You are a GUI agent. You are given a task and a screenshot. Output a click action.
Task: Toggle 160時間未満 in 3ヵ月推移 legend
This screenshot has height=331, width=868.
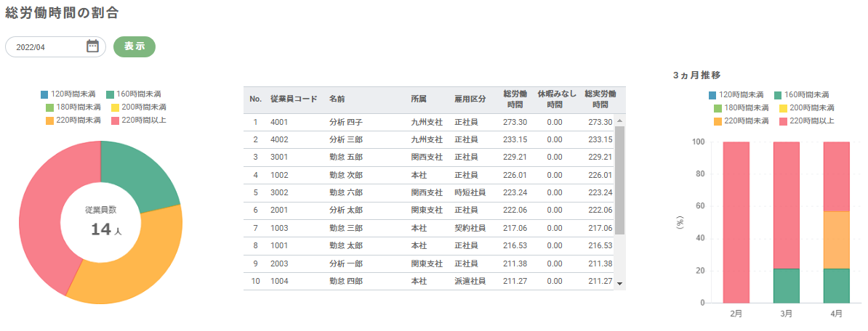(802, 95)
